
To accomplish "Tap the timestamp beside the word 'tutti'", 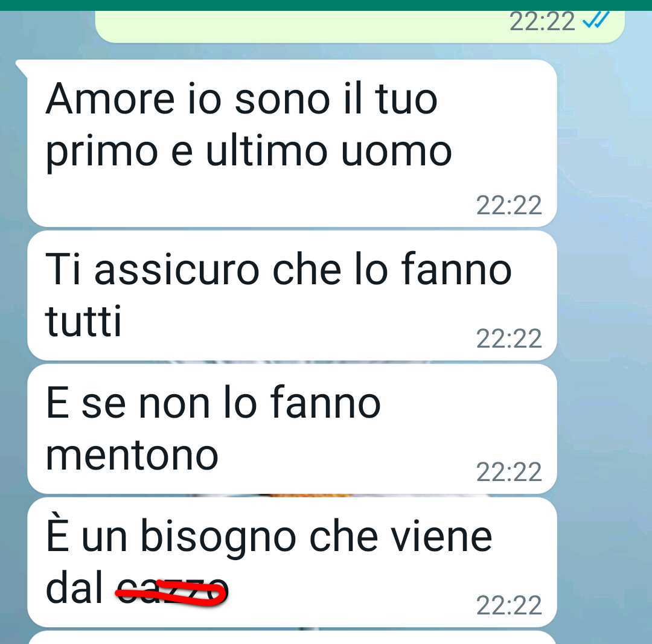I will pyautogui.click(x=509, y=339).
